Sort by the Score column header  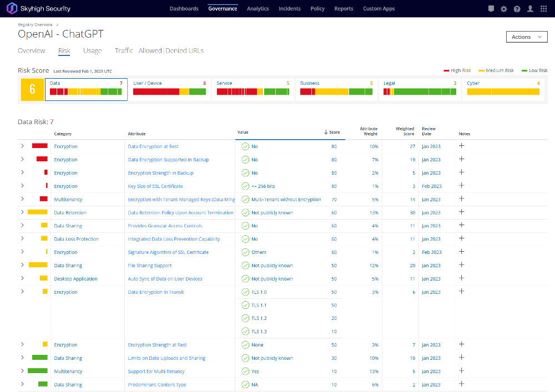tap(333, 132)
